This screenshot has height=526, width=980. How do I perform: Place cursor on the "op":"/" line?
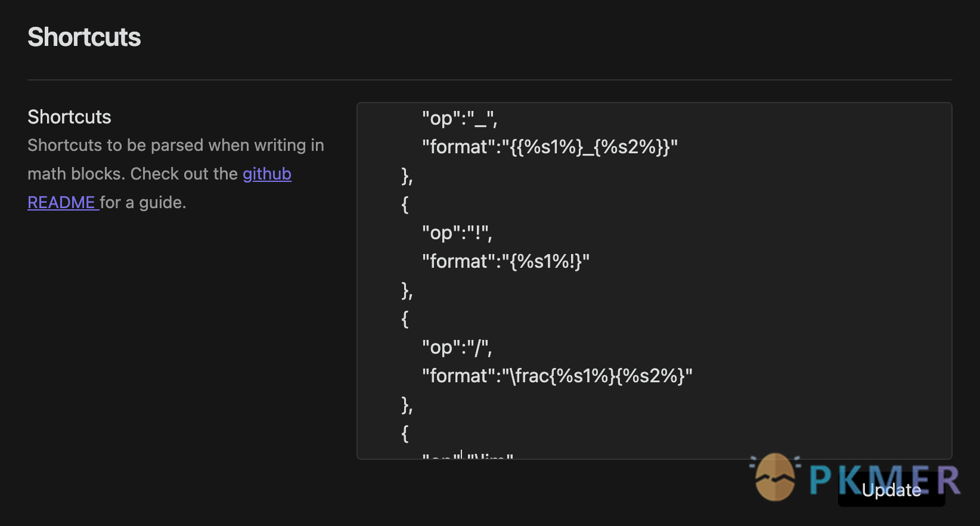(x=457, y=347)
